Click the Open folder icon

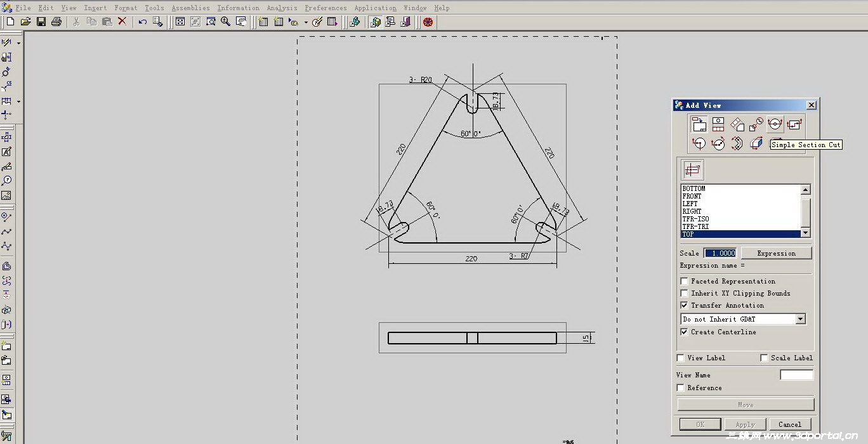coord(25,22)
